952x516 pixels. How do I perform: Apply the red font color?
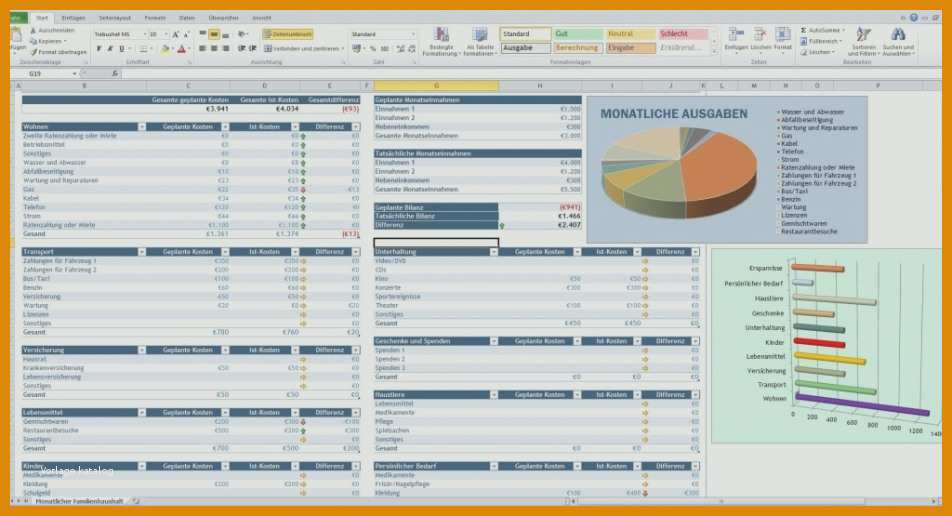point(181,49)
